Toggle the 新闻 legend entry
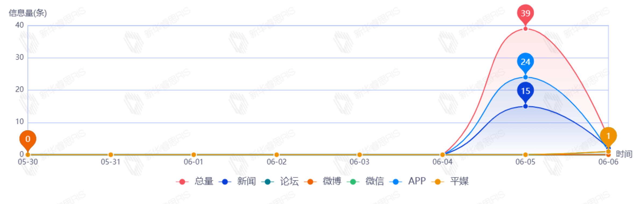This screenshot has height=204, width=644. click(x=237, y=181)
